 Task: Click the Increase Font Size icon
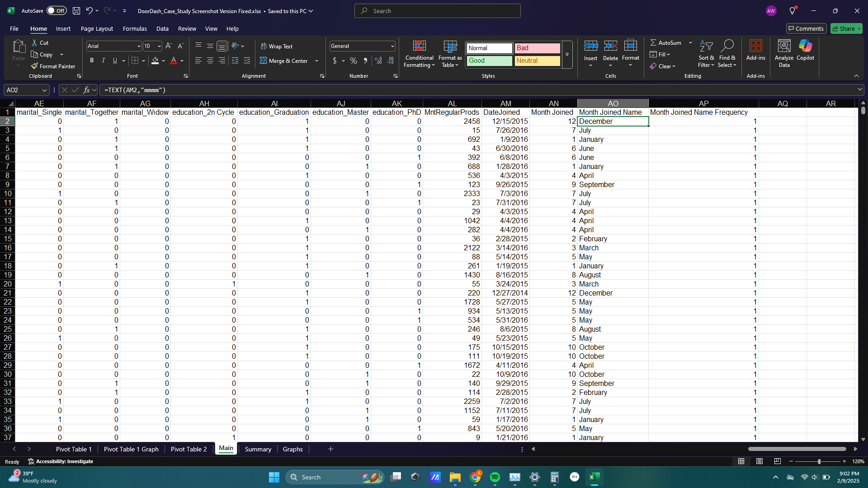tap(169, 46)
